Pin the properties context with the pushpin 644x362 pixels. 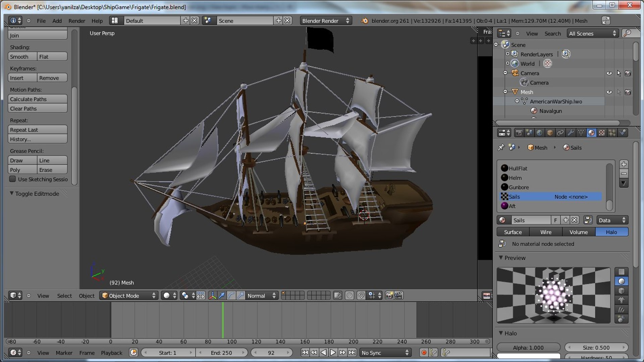[501, 147]
